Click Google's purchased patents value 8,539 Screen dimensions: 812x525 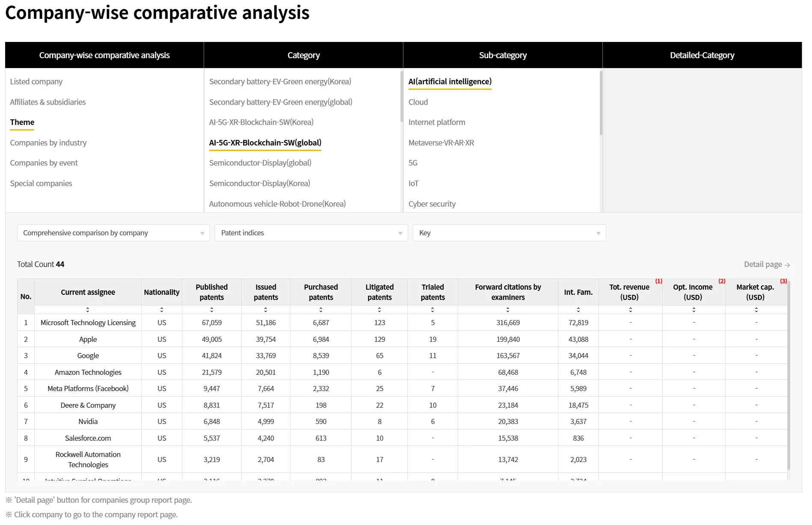(x=321, y=356)
